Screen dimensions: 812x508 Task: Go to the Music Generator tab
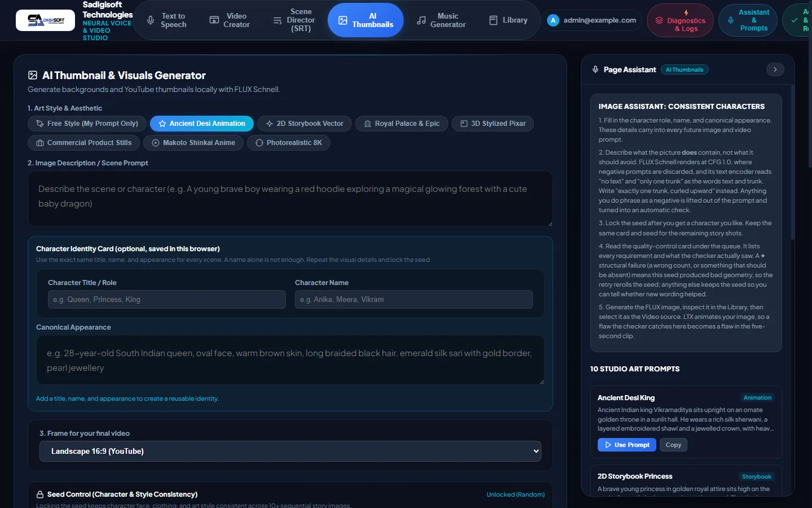point(441,20)
